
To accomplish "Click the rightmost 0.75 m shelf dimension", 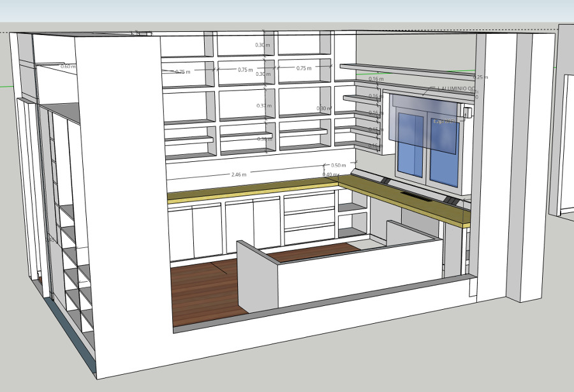I will coord(304,68).
